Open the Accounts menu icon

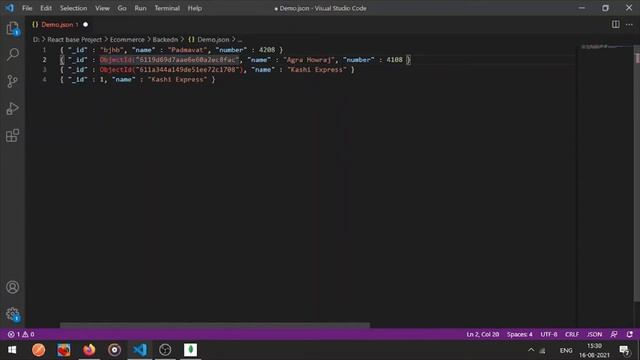click(x=13, y=287)
